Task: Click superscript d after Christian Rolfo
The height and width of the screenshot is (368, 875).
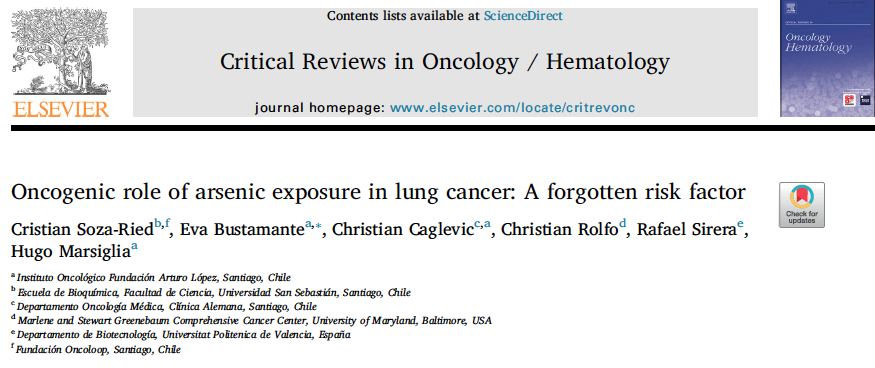Action: click(623, 224)
